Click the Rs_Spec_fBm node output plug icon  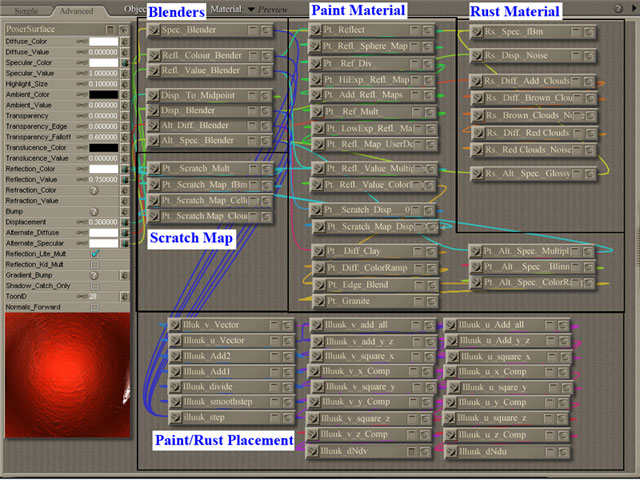pos(475,32)
